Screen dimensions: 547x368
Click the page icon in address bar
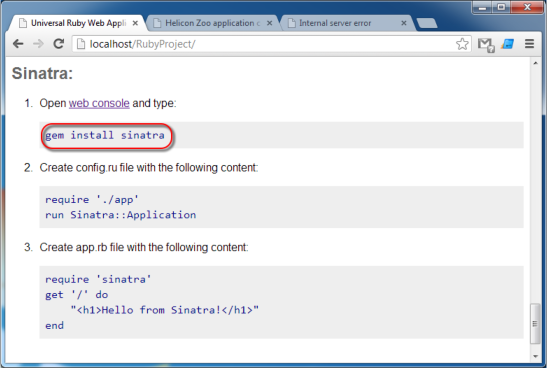pyautogui.click(x=81, y=44)
